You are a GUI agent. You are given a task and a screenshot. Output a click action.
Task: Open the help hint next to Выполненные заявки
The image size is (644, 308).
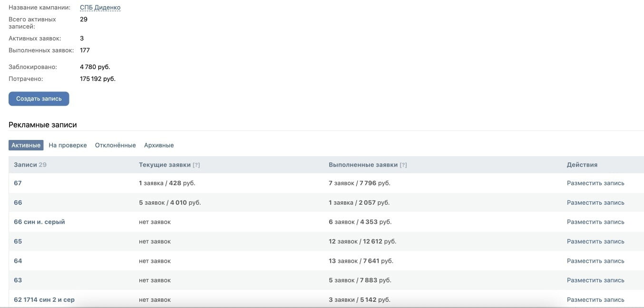tap(403, 165)
